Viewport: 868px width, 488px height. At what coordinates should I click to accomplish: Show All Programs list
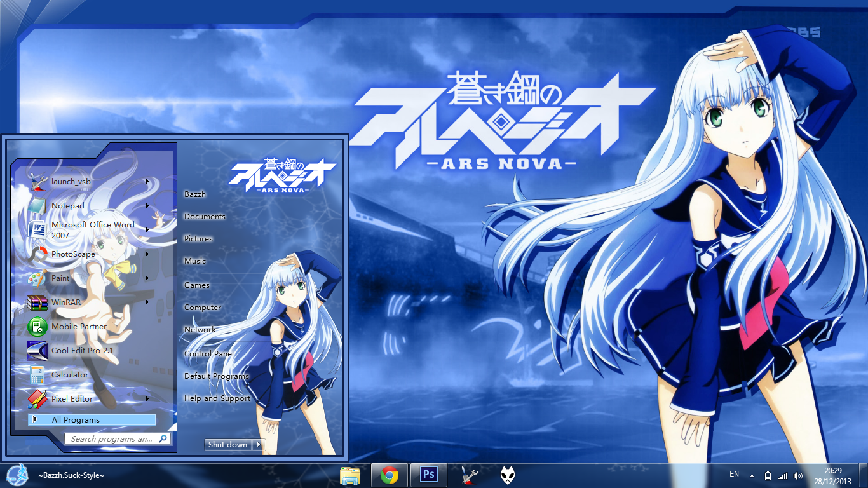[92, 420]
